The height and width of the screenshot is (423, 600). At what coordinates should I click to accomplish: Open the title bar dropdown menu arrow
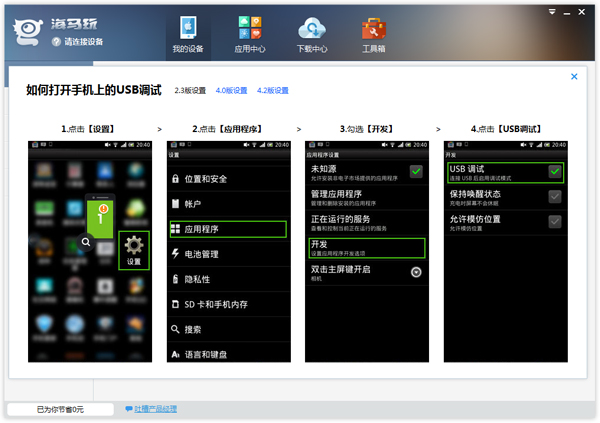(x=552, y=12)
